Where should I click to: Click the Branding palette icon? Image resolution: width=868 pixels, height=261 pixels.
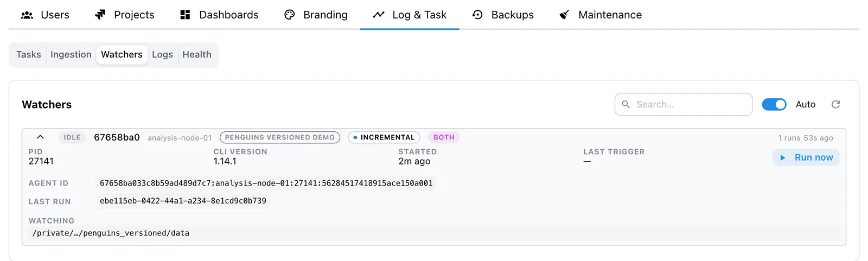point(290,15)
